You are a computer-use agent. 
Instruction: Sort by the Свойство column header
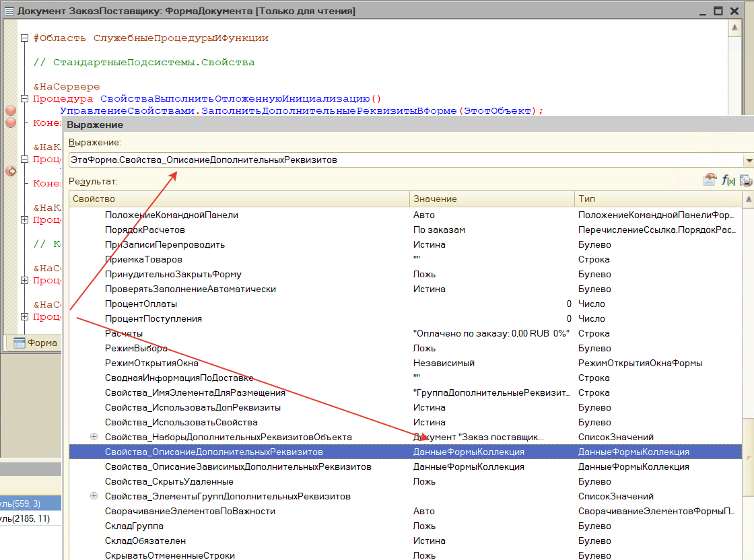(239, 199)
